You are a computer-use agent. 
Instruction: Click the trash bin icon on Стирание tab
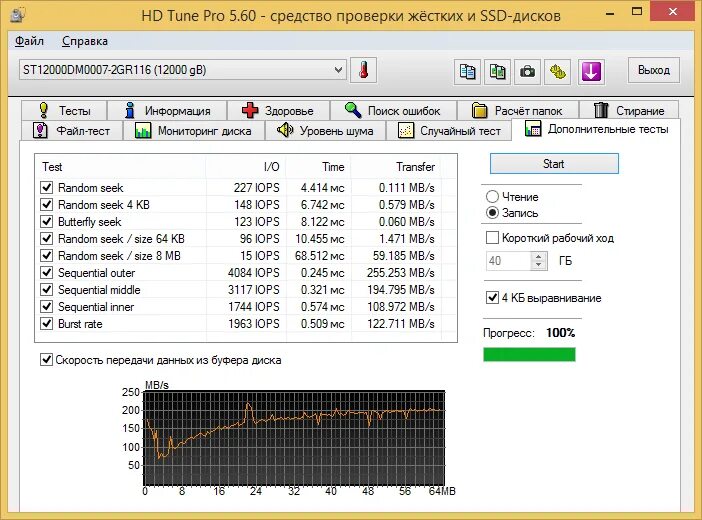(601, 110)
